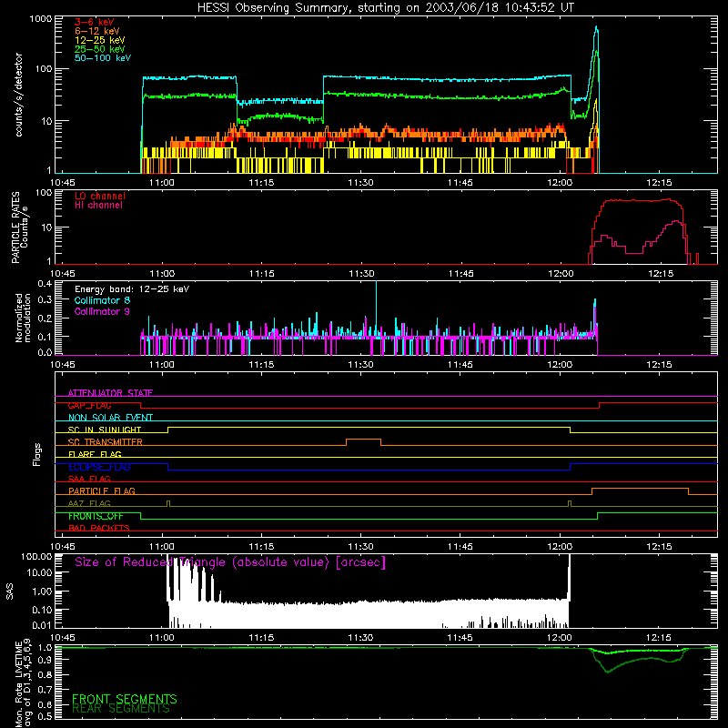The height and width of the screenshot is (728, 728).
Task: Click the counts/s/detector axis label
Action: pos(19,95)
